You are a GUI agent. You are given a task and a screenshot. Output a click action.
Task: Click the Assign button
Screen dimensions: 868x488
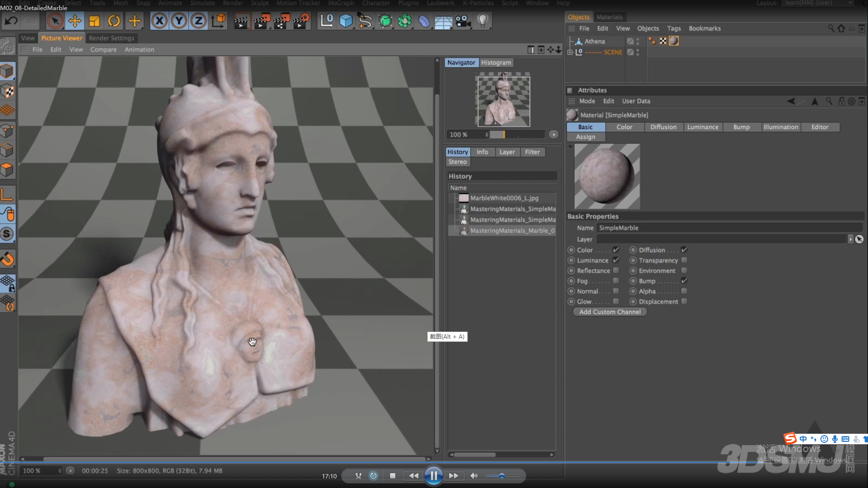pyautogui.click(x=586, y=137)
